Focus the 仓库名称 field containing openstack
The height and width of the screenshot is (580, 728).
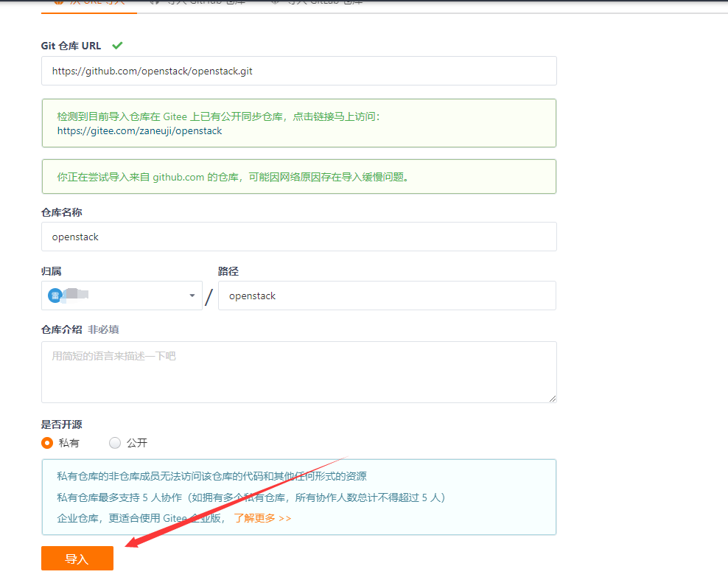[x=298, y=237]
